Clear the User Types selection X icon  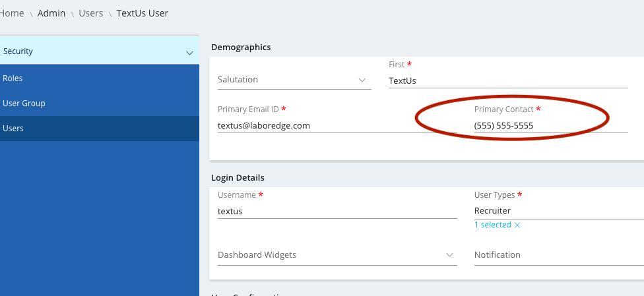[517, 225]
